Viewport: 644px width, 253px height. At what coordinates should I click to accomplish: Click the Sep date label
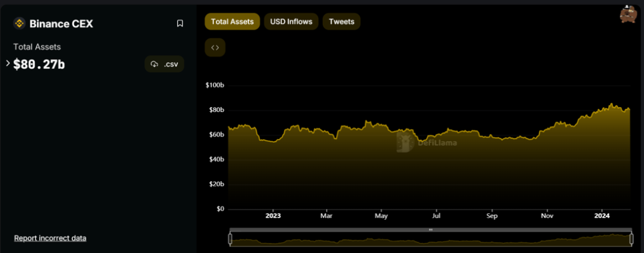pyautogui.click(x=492, y=216)
